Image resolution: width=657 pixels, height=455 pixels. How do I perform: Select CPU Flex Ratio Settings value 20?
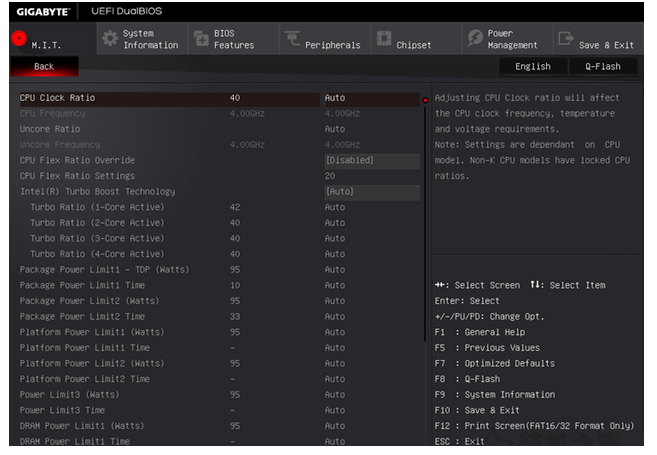click(330, 176)
